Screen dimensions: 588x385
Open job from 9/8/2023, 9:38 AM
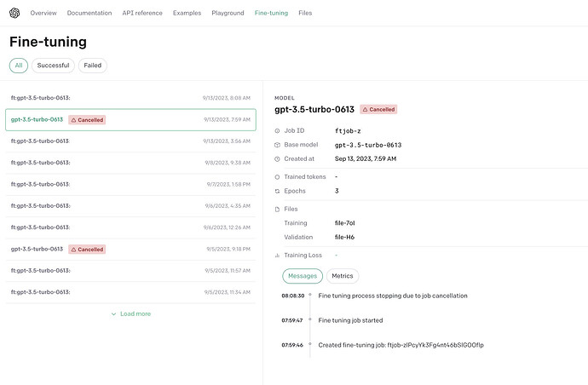pyautogui.click(x=130, y=163)
